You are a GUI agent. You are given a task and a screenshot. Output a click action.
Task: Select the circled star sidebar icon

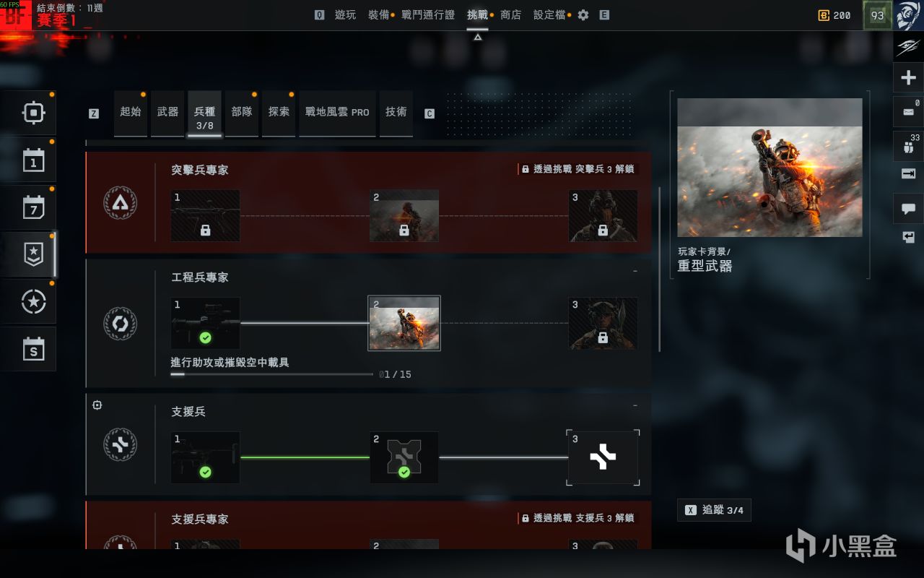33,302
